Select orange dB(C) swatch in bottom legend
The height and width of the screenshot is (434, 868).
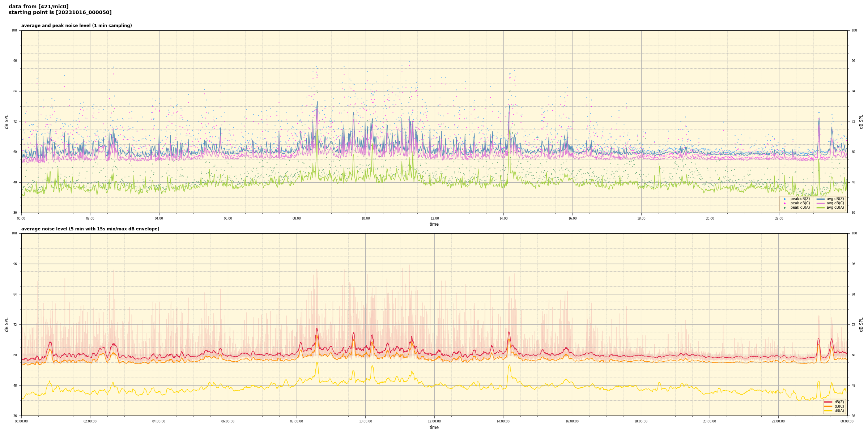pos(828,406)
